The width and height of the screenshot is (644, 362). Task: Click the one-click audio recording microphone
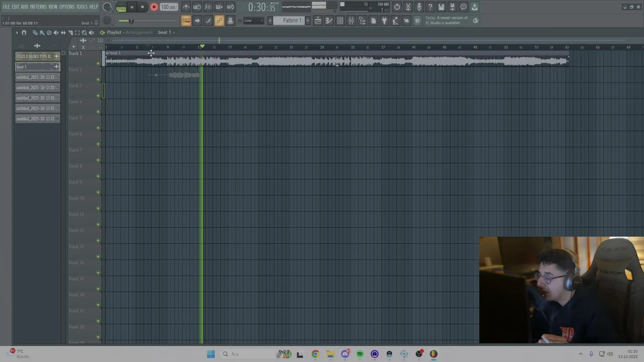(x=419, y=7)
